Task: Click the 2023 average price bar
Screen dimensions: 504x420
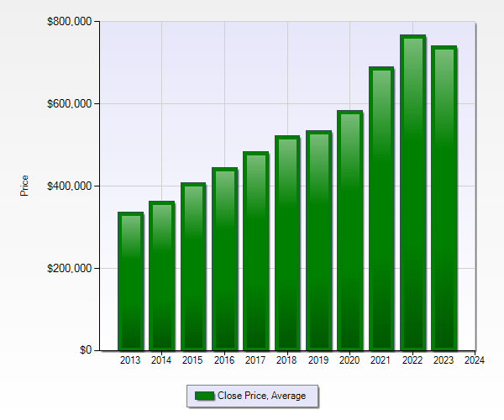Action: click(444, 198)
